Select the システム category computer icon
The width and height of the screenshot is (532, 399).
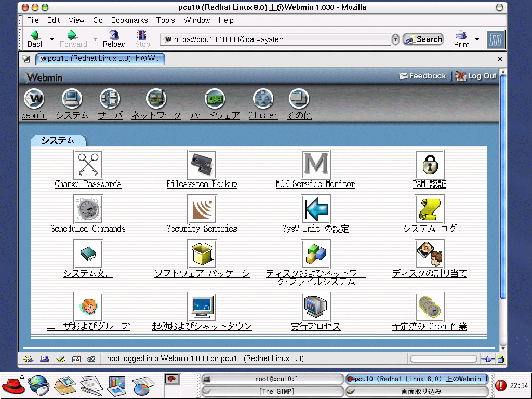72,99
